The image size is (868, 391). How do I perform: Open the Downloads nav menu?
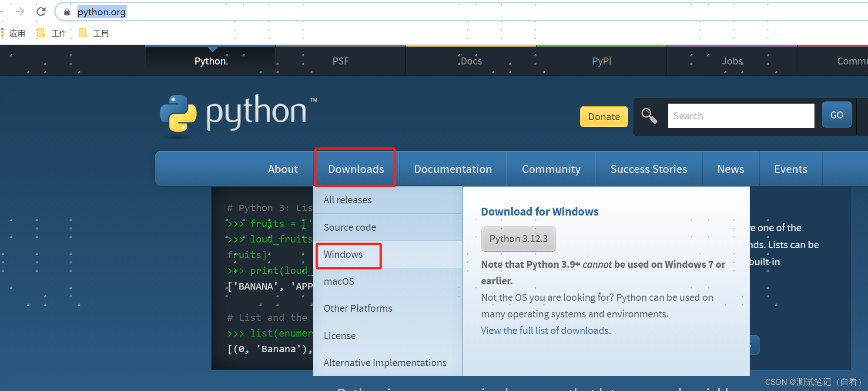pyautogui.click(x=356, y=169)
